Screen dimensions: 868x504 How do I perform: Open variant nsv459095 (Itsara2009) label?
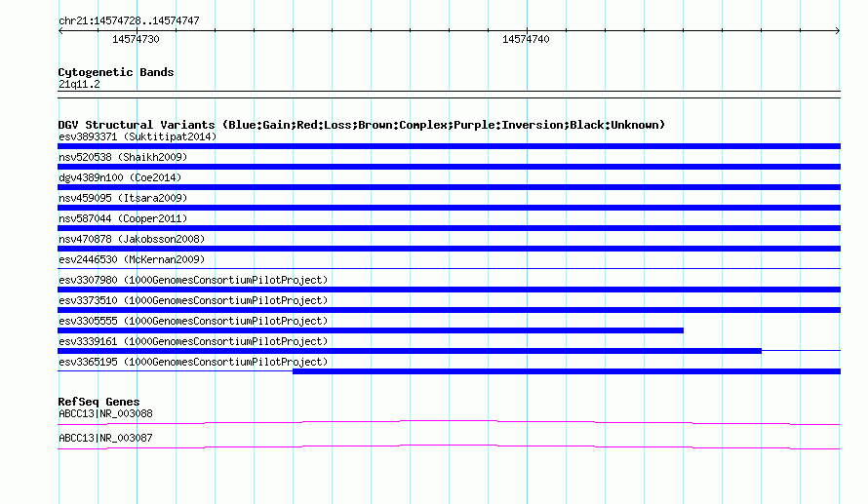pos(123,198)
